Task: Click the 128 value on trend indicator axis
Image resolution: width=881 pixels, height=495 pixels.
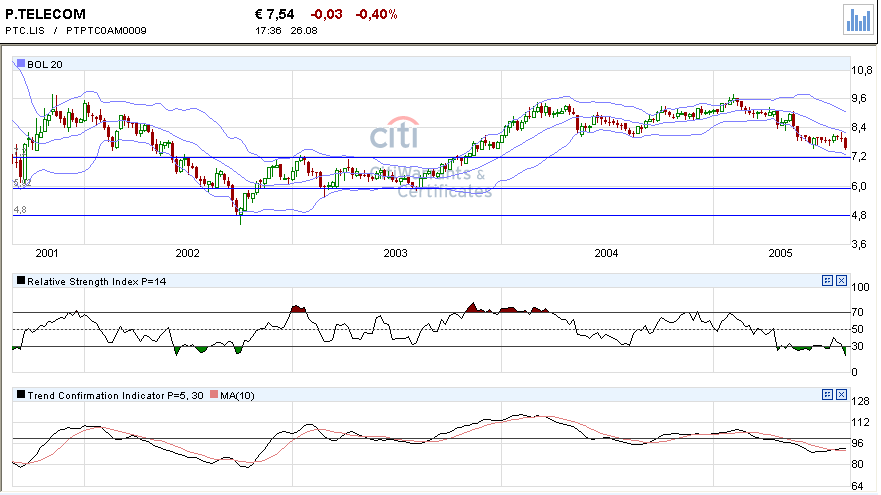Action: pyautogui.click(x=860, y=401)
